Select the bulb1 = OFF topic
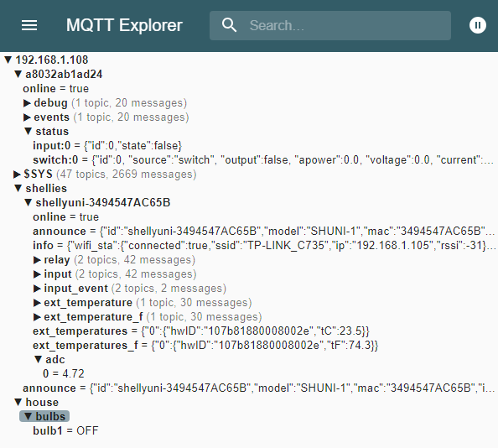Viewport: 498px width, 448px height. pos(65,430)
